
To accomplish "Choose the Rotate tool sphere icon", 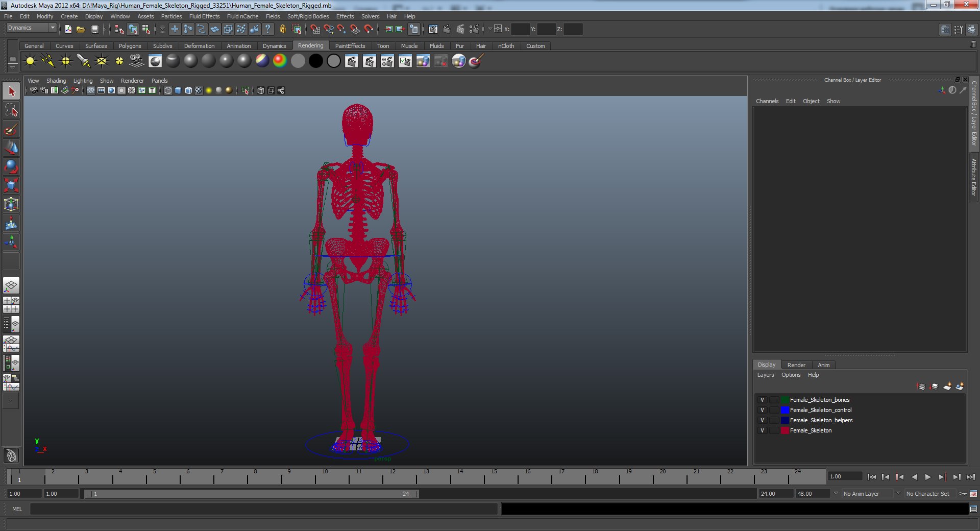I will tap(11, 167).
